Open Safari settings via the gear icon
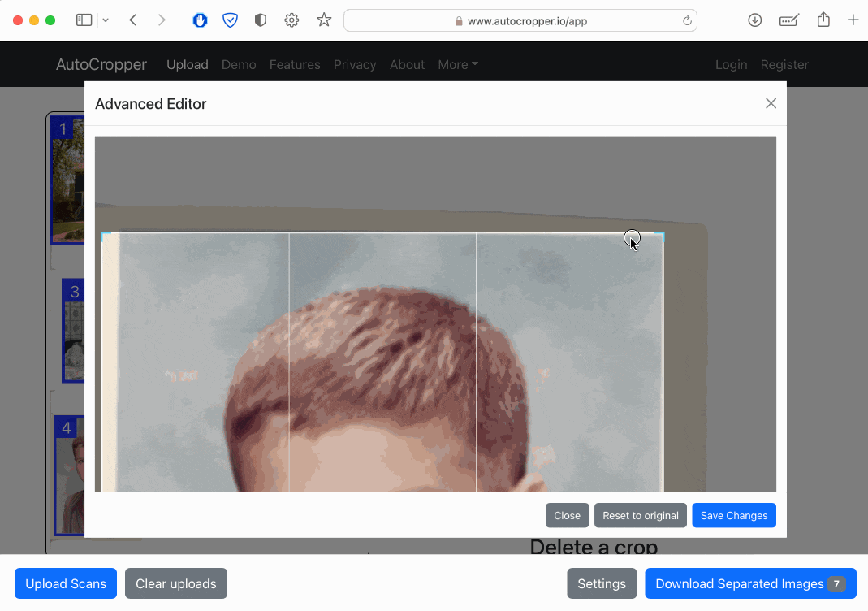 291,19
